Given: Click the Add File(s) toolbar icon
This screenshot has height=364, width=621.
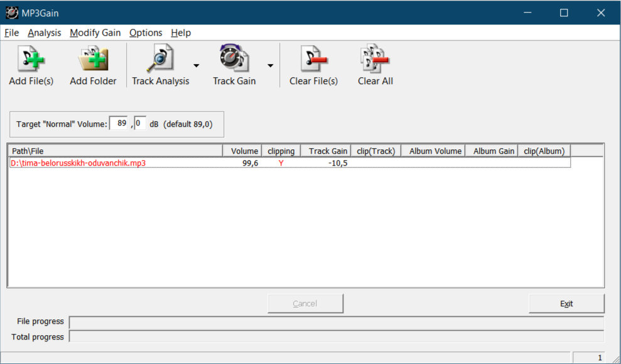Looking at the screenshot, I should coord(31,60).
